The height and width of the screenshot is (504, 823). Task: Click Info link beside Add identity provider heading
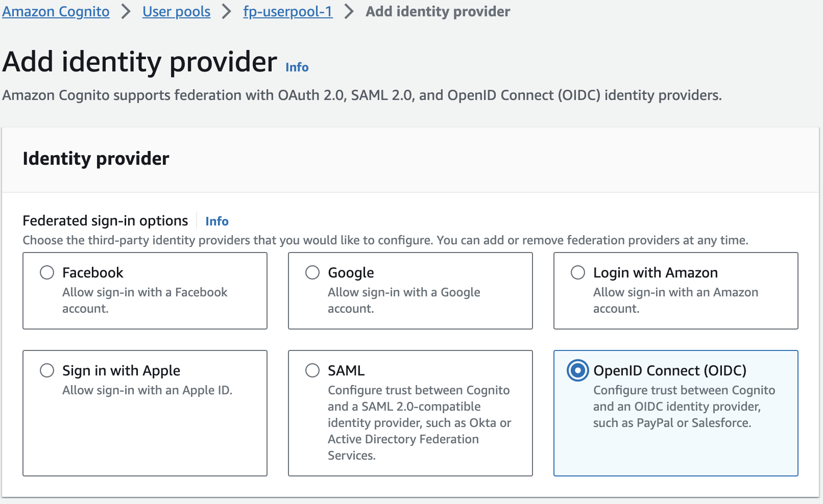click(x=297, y=67)
